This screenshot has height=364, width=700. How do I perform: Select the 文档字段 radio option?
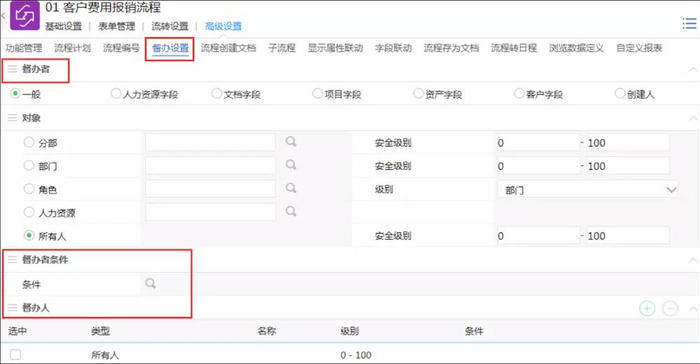point(217,93)
